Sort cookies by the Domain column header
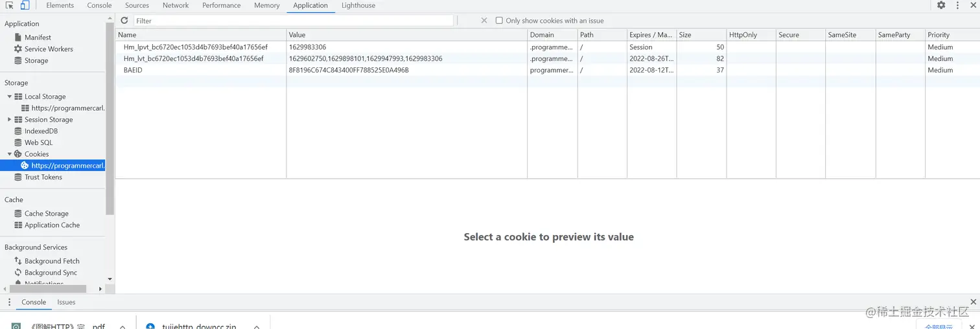Viewport: 980px width, 329px height. coord(553,35)
